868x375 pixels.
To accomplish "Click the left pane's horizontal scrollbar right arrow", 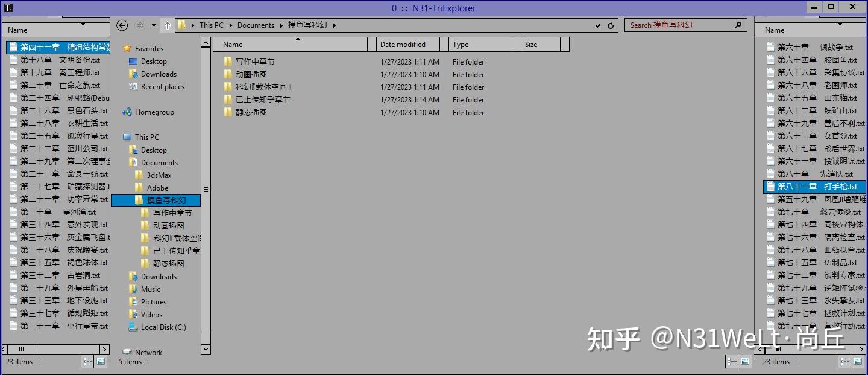I will tap(104, 349).
